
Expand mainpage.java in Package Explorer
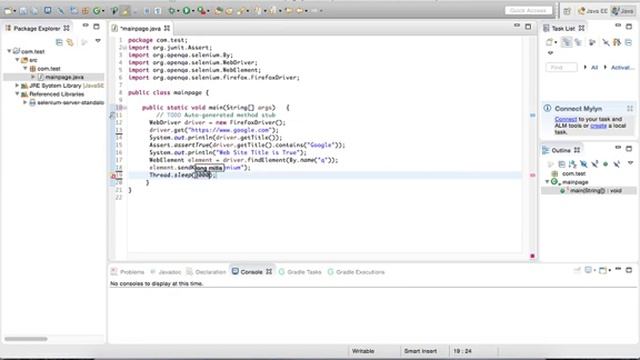click(x=33, y=77)
